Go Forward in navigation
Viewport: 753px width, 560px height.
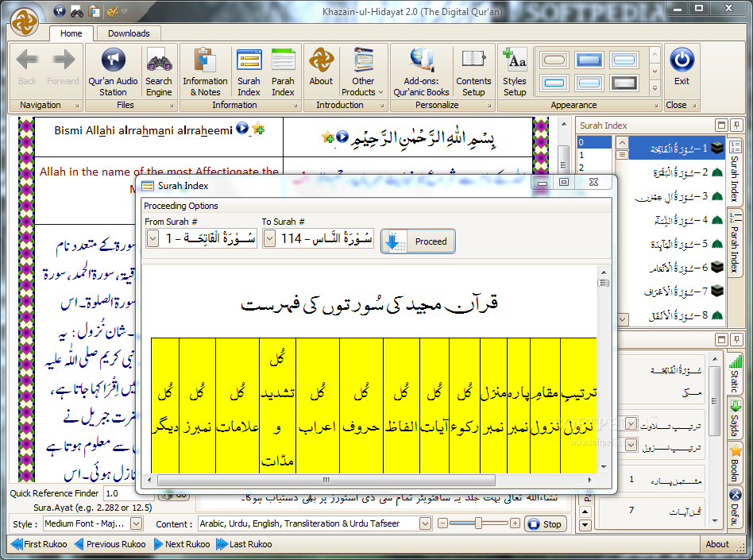(x=63, y=68)
